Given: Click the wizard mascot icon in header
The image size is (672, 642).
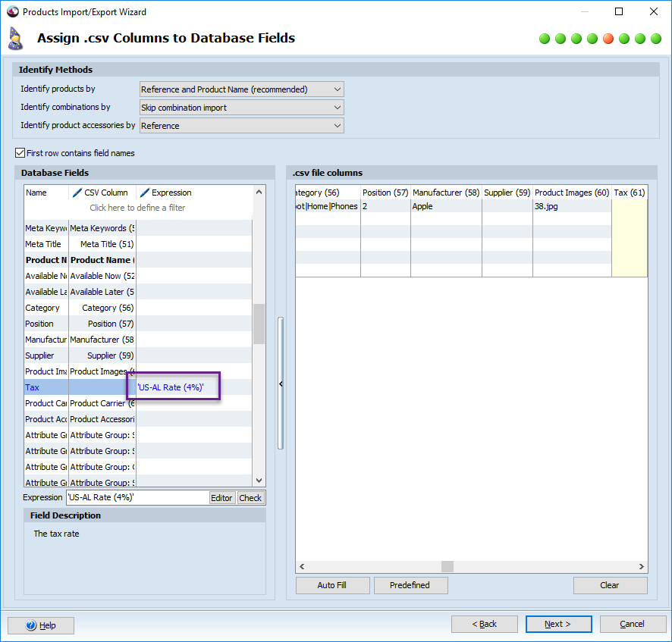Looking at the screenshot, I should coord(15,38).
